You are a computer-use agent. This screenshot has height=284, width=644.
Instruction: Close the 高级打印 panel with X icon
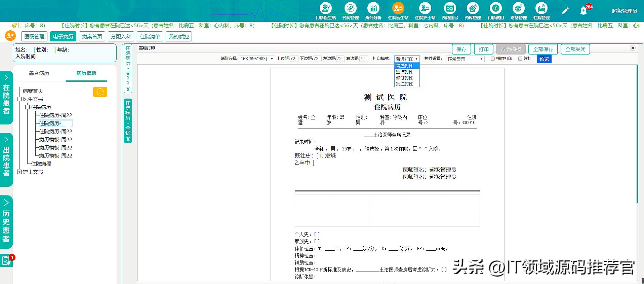[632, 48]
